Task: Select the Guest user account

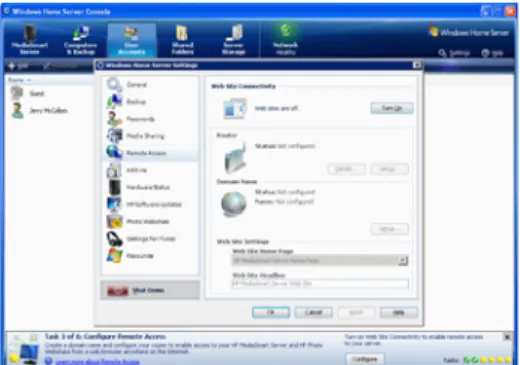Action: pos(28,93)
